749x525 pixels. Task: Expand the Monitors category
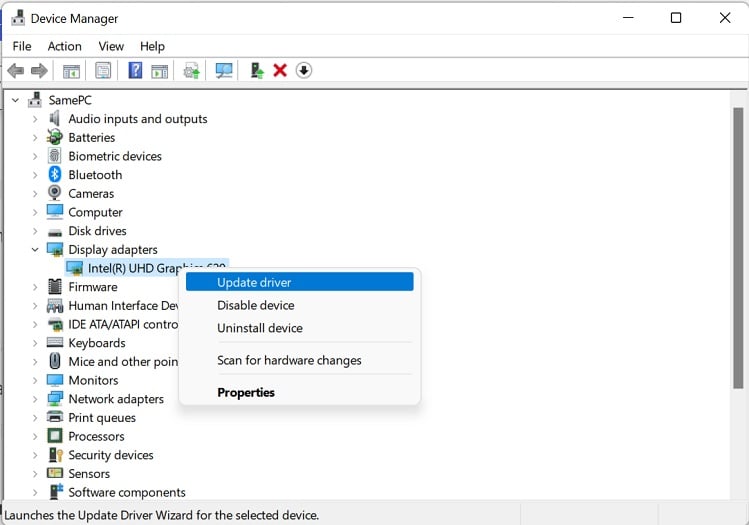(35, 380)
